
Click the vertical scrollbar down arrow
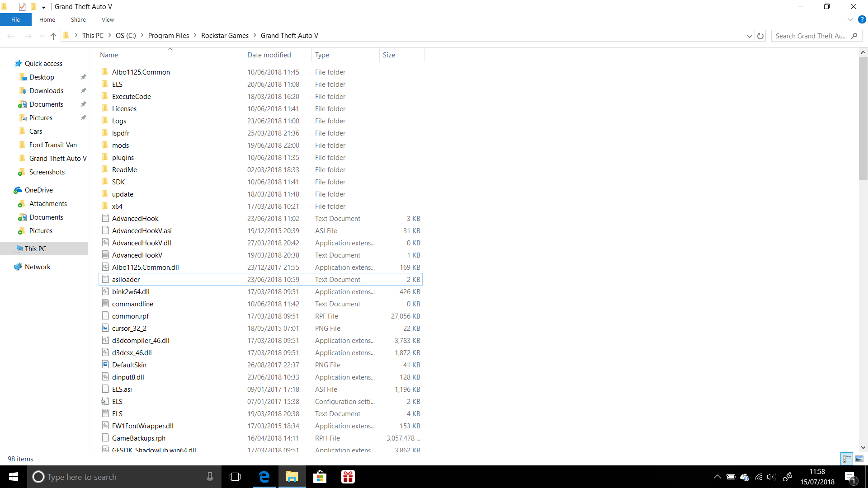(863, 447)
